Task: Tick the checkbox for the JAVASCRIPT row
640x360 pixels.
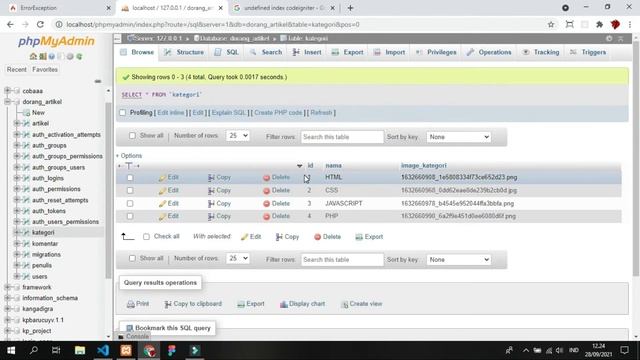Action: click(130, 204)
